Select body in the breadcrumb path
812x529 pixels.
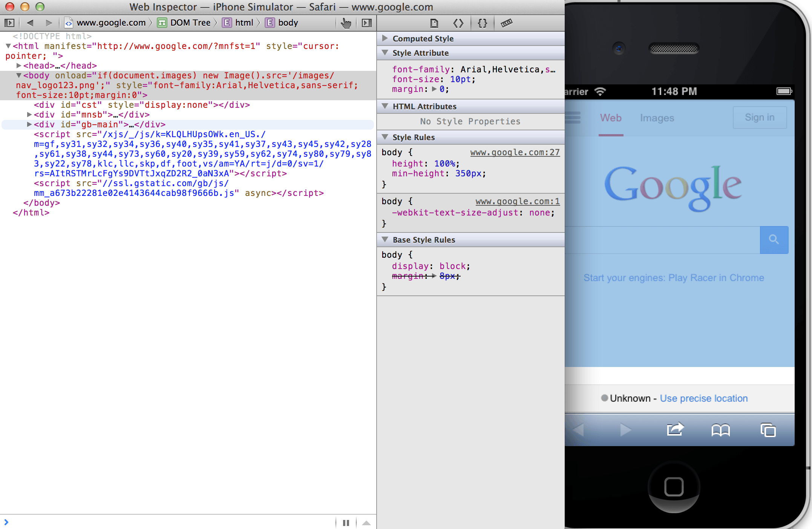click(282, 23)
